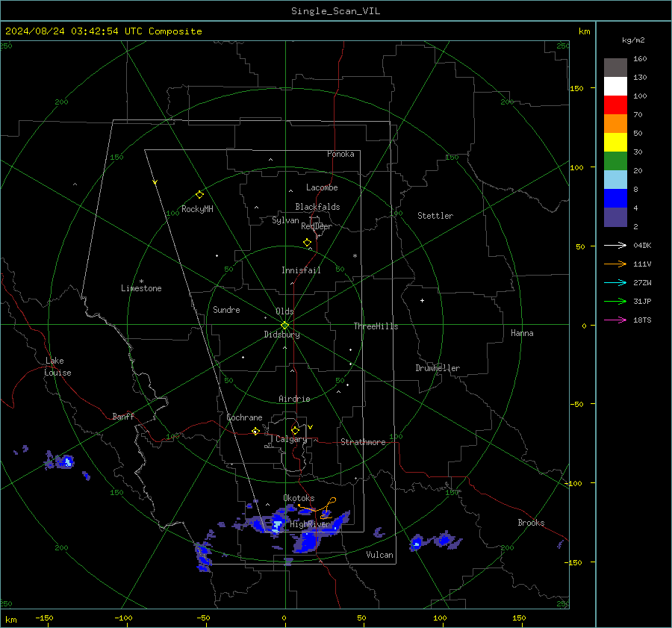Click the orange 111V arrow legend icon
This screenshot has height=628, width=672.
[x=615, y=264]
